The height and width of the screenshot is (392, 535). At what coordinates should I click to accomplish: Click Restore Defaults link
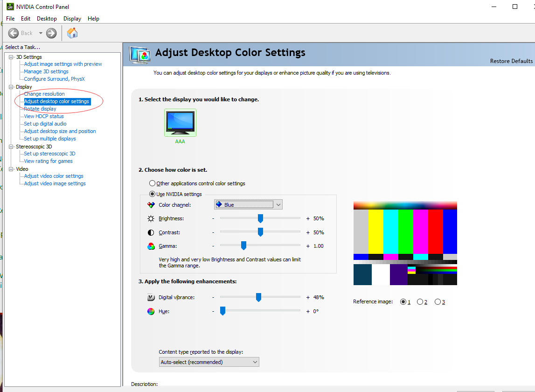511,61
